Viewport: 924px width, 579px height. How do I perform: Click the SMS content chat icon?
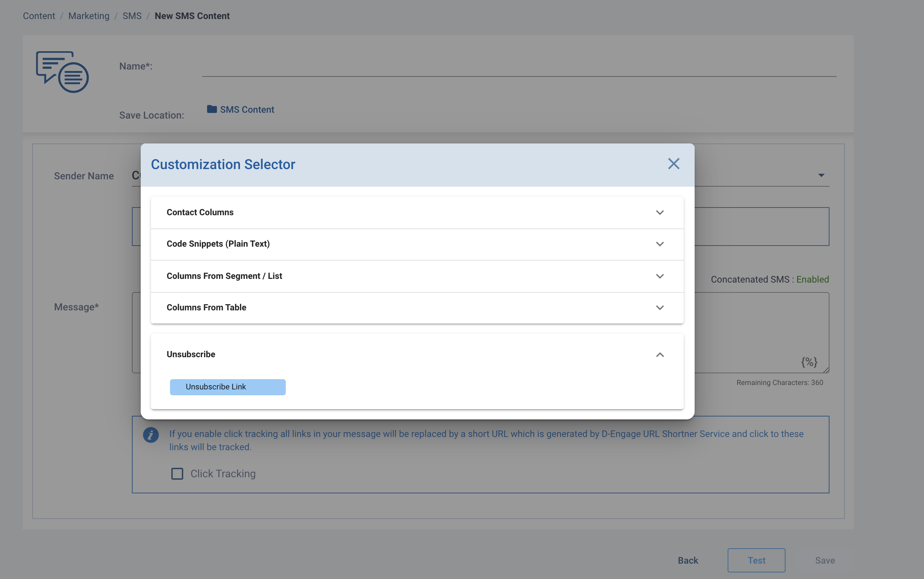63,72
